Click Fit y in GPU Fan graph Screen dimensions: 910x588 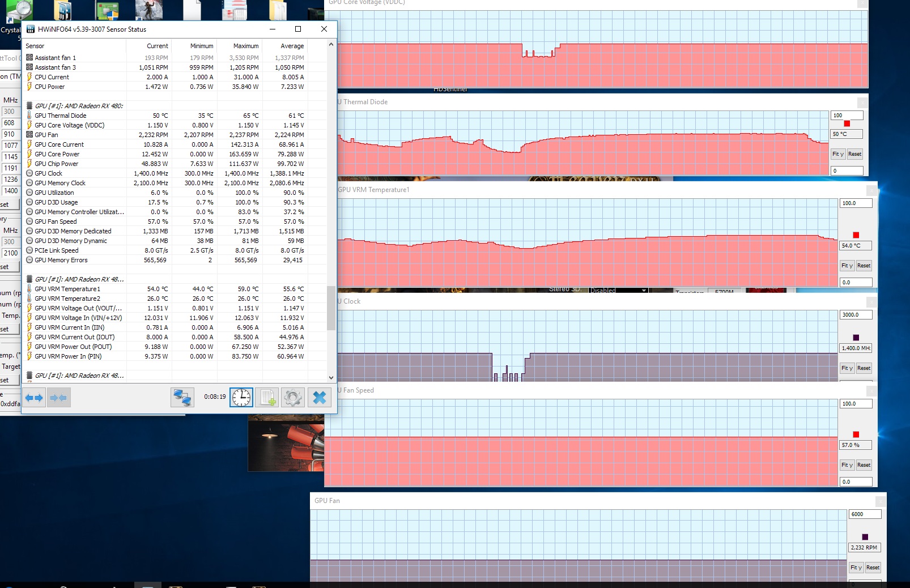[856, 568]
